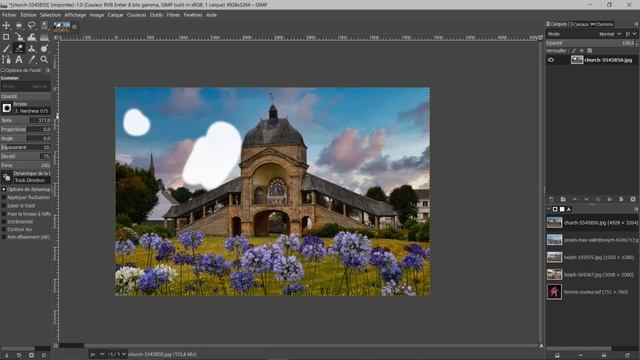
Task: Select the Ellipse selection tool
Action: pyautogui.click(x=19, y=25)
